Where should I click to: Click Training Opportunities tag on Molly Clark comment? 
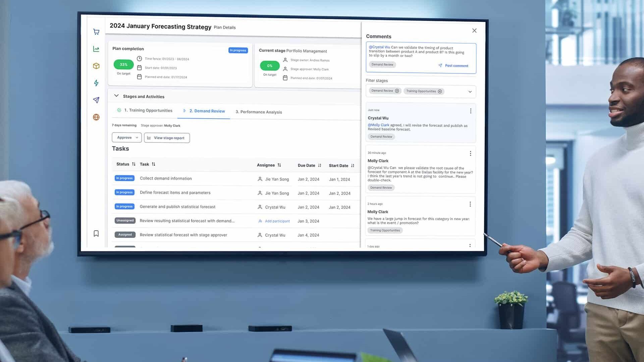point(385,230)
